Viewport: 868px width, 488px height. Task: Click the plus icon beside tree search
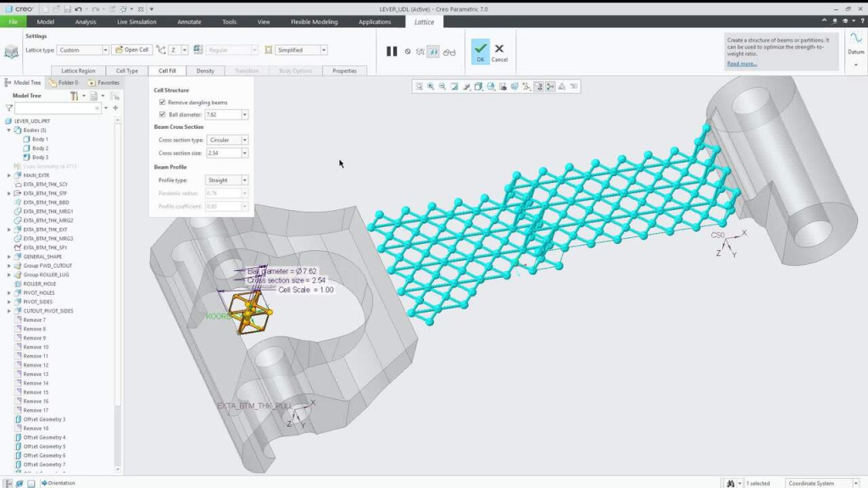pyautogui.click(x=115, y=108)
